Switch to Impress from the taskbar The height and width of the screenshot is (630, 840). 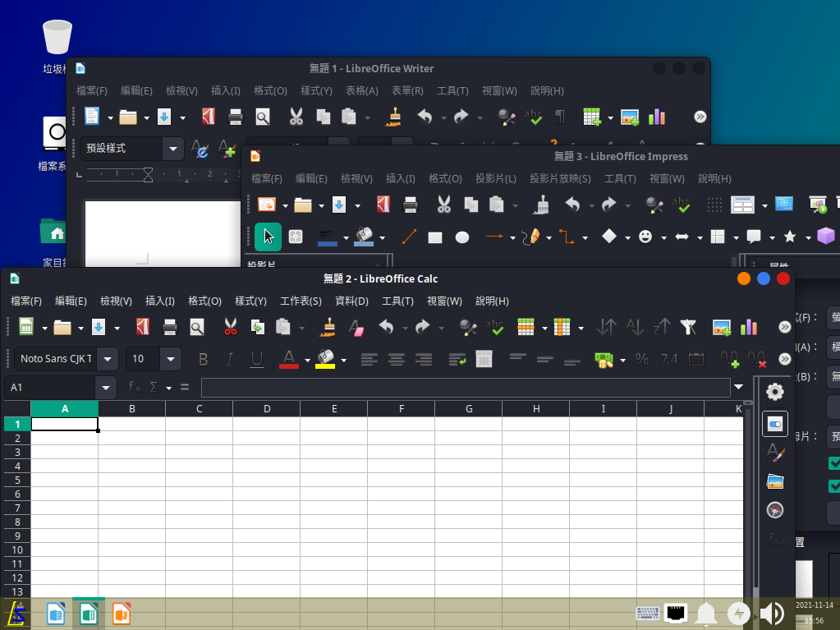point(121,614)
